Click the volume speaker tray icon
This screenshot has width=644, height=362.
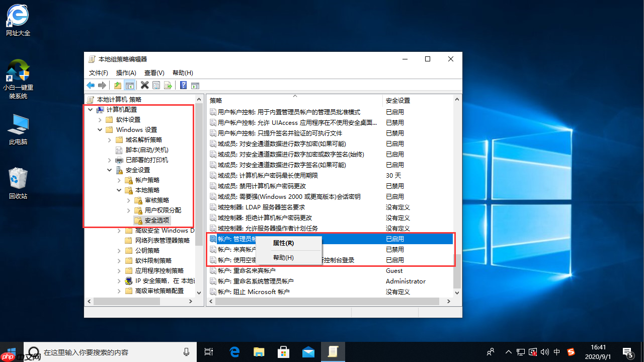[x=545, y=352]
